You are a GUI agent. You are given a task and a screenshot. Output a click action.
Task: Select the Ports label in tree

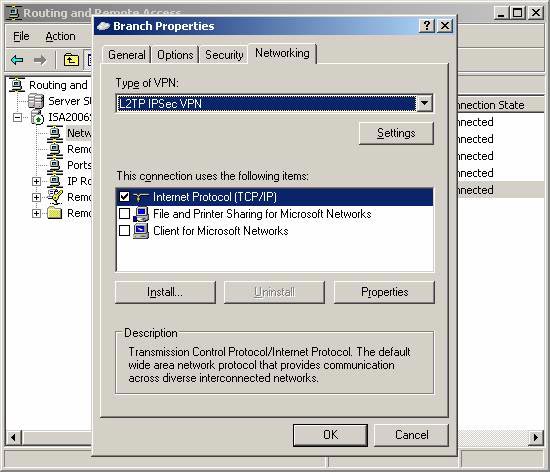pyautogui.click(x=79, y=165)
